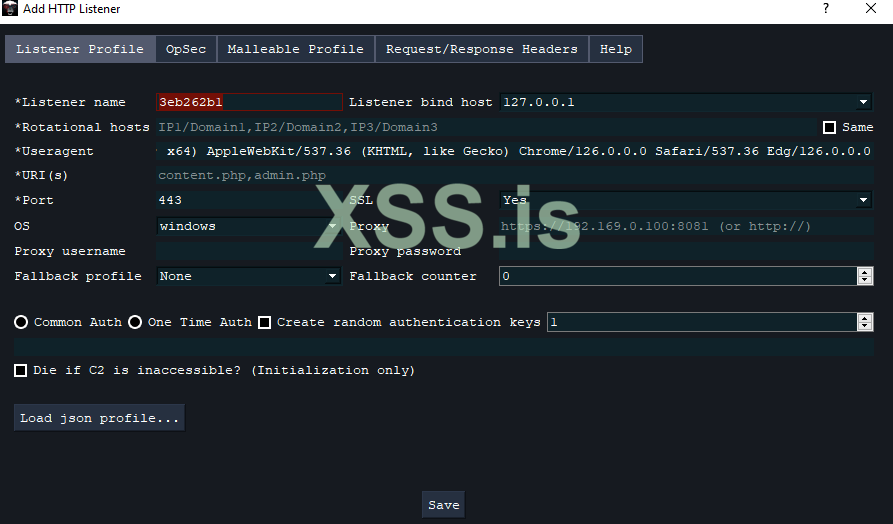Switch to the Listener Profile tab
This screenshot has width=893, height=524.
tap(80, 49)
